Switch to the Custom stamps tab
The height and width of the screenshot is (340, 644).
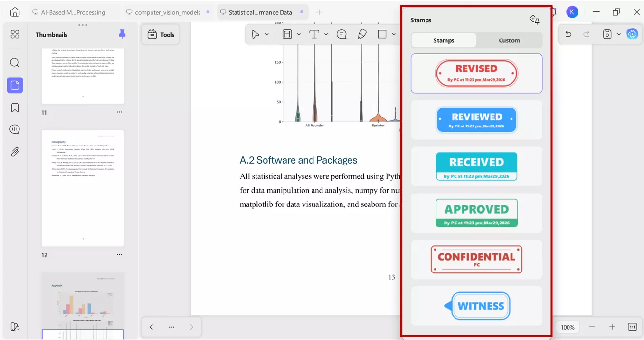coord(509,40)
